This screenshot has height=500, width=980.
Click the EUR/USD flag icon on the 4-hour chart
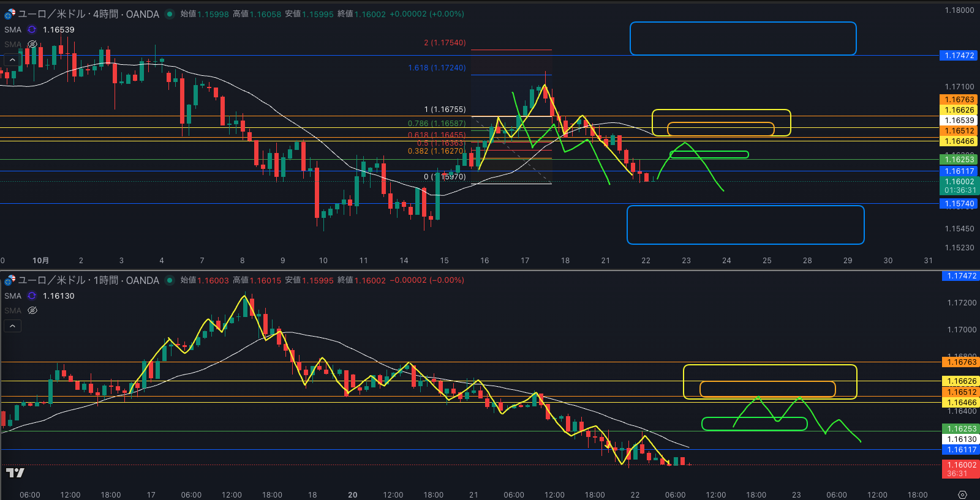click(x=10, y=14)
